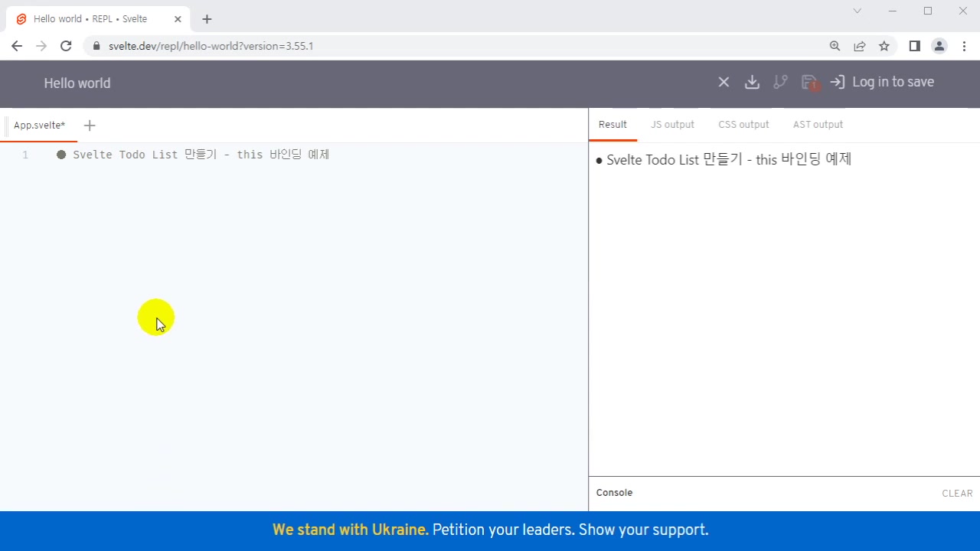Open the Chrome three-dot menu

click(964, 46)
